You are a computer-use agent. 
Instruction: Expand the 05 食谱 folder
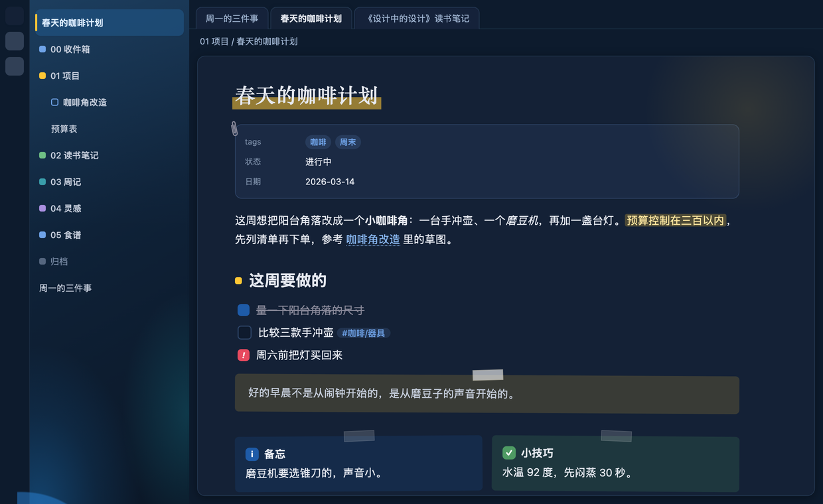pyautogui.click(x=110, y=235)
